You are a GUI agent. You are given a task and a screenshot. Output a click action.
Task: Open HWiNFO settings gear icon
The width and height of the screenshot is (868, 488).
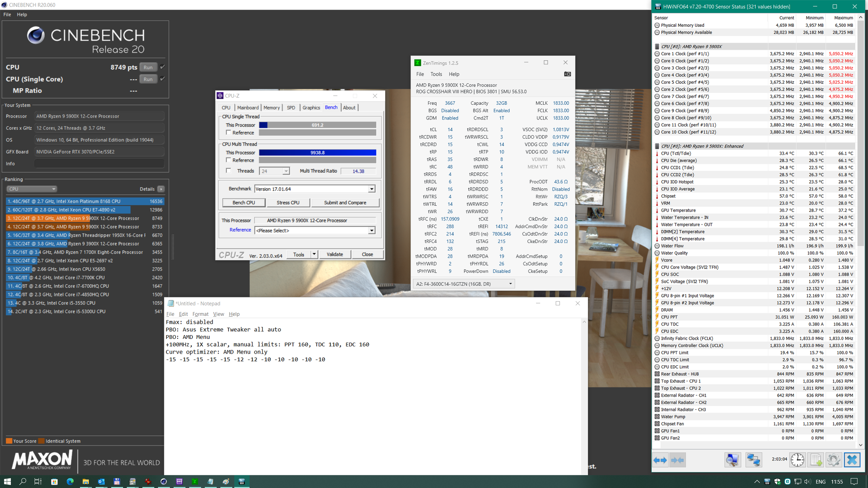pyautogui.click(x=834, y=460)
